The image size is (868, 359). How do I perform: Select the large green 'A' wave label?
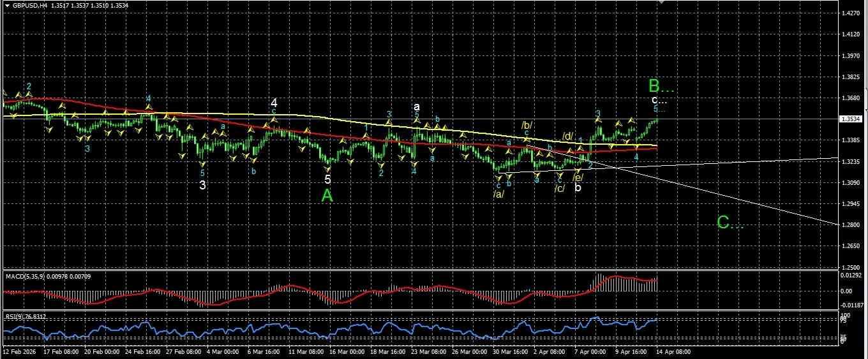[327, 196]
